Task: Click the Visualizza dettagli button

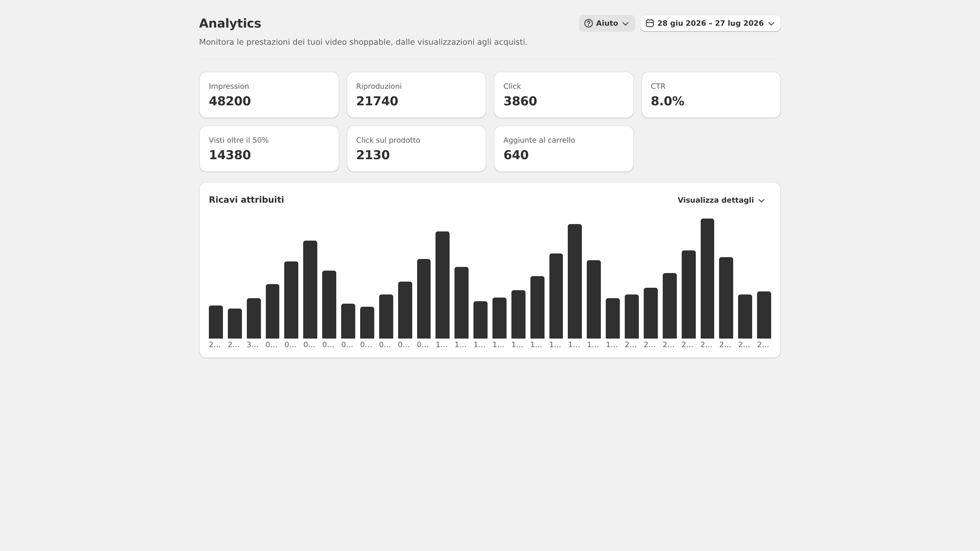Action: click(x=722, y=200)
